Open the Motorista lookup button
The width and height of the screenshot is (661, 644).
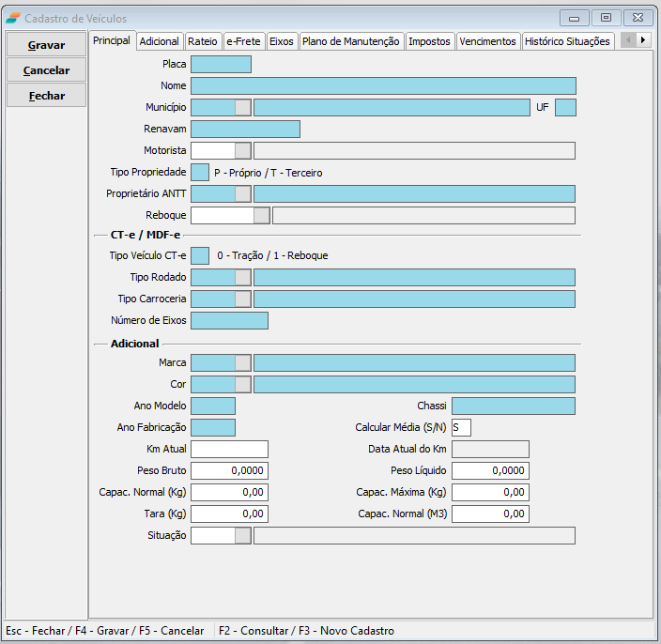click(243, 150)
